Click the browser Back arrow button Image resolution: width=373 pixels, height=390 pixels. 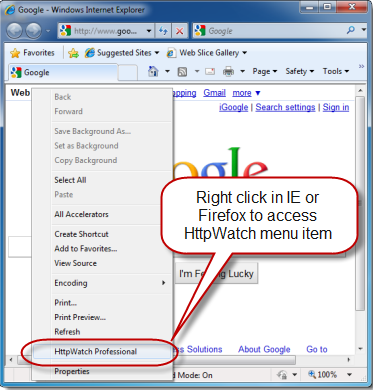(x=14, y=31)
